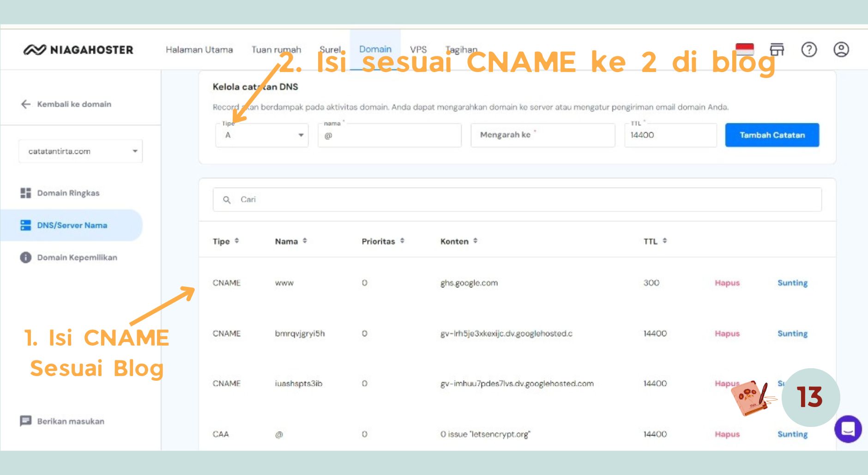Select the TTL value 300
The height and width of the screenshot is (475, 868).
pyautogui.click(x=651, y=283)
